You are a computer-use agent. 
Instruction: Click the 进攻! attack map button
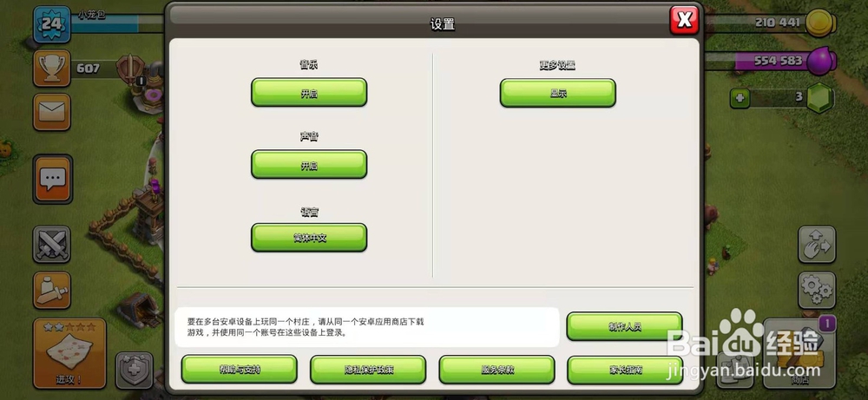(69, 353)
